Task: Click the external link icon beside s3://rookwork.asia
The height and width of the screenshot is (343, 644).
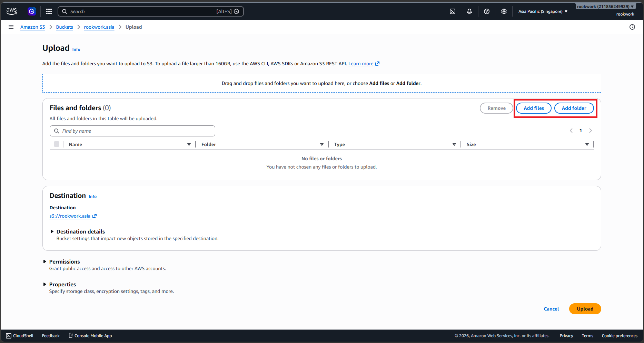Action: click(95, 216)
